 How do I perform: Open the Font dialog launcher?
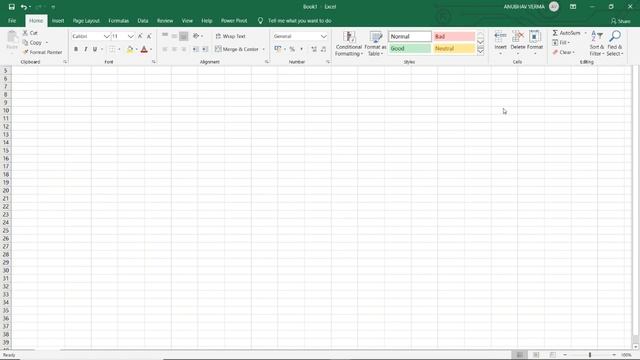(153, 62)
